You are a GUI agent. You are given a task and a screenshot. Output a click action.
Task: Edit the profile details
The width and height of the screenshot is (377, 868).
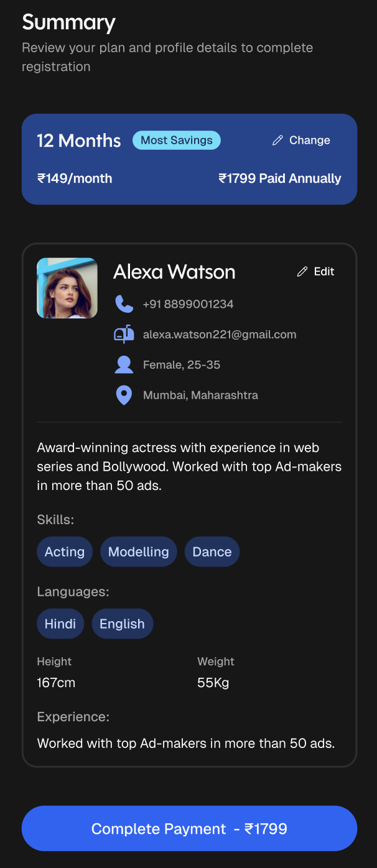[316, 272]
